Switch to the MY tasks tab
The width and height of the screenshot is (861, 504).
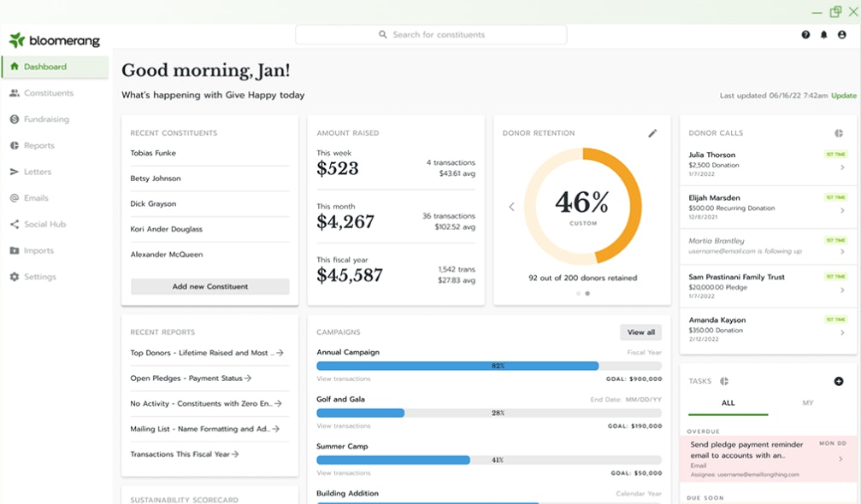coord(807,402)
